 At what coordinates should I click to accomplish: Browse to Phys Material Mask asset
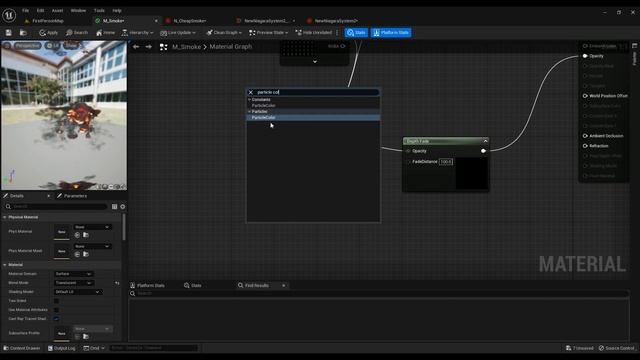(86, 254)
